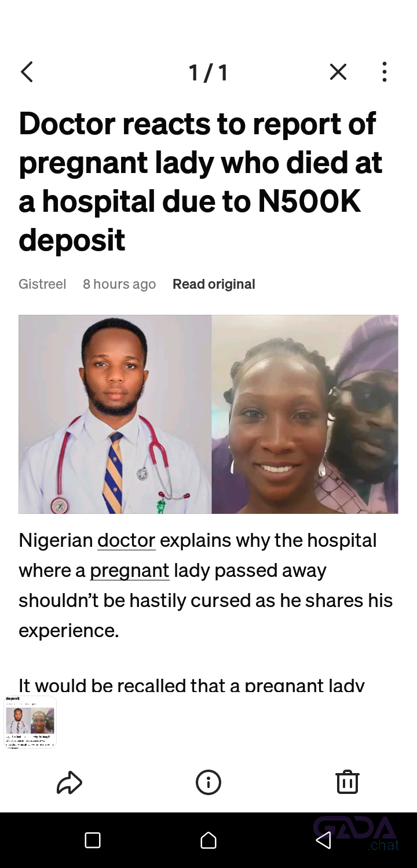Tap Android back triangle button

tap(324, 840)
